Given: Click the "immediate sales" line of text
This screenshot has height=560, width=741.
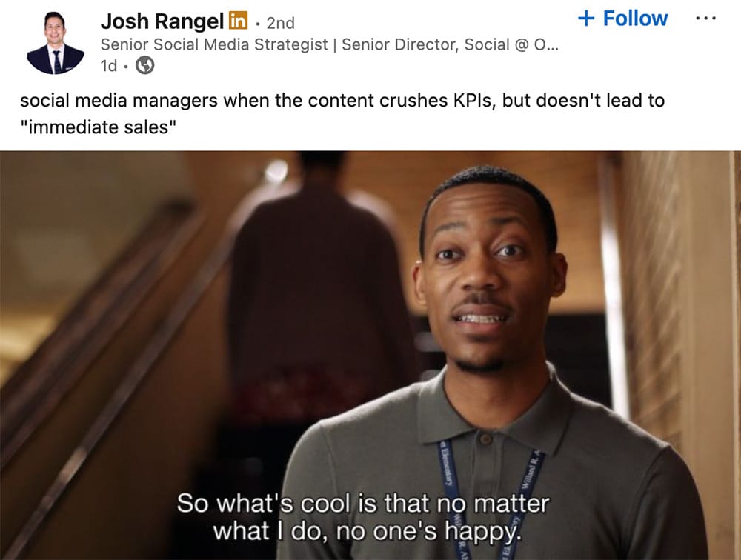Looking at the screenshot, I should coord(99,127).
